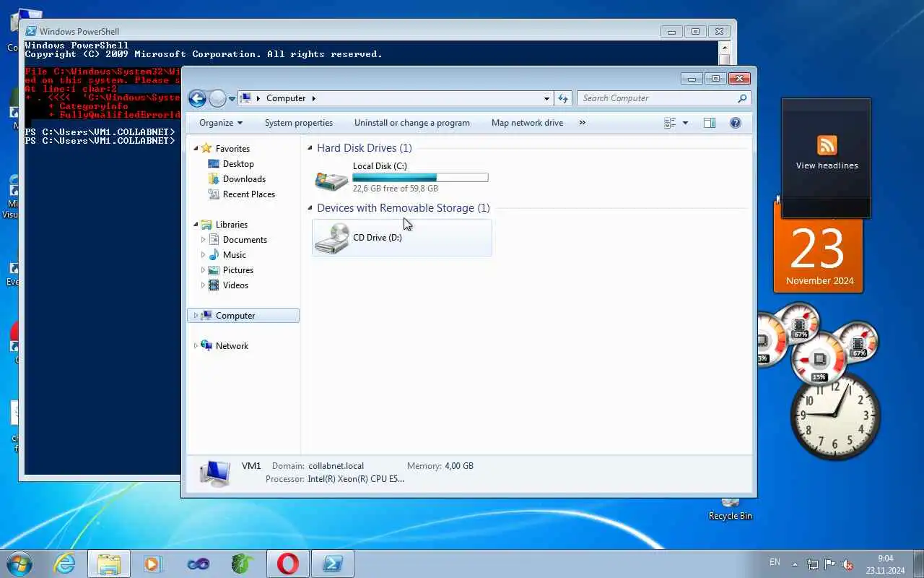Screen dimensions: 924x578
Task: Click Uninstall or change a program
Action: tap(412, 123)
